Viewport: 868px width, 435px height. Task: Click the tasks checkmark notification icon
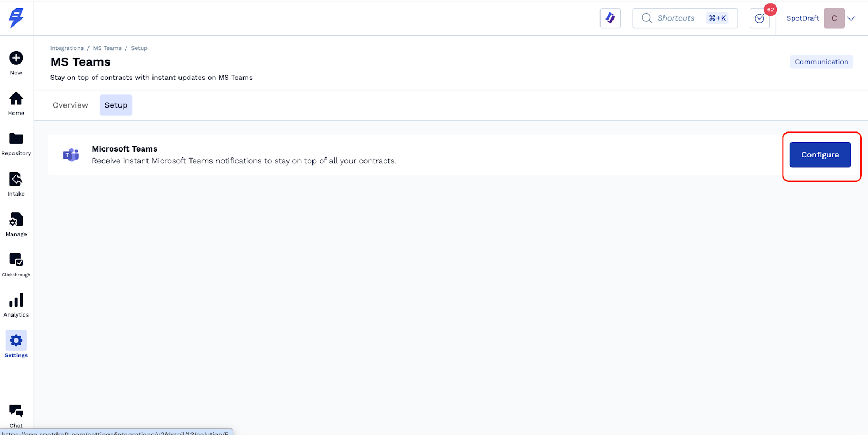[x=759, y=18]
